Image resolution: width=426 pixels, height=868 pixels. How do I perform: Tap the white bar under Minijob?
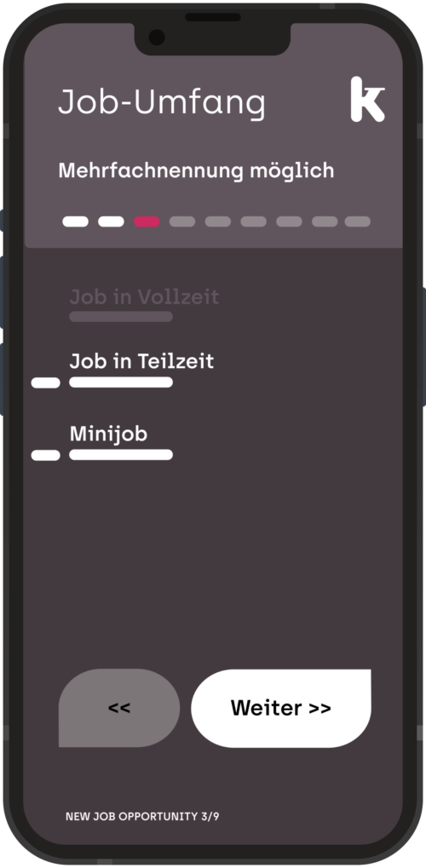click(121, 455)
